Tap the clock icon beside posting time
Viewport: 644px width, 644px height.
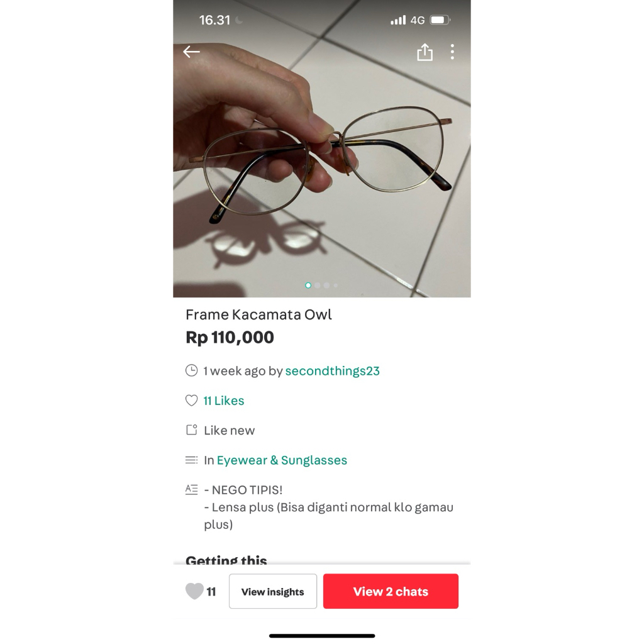pos(191,370)
